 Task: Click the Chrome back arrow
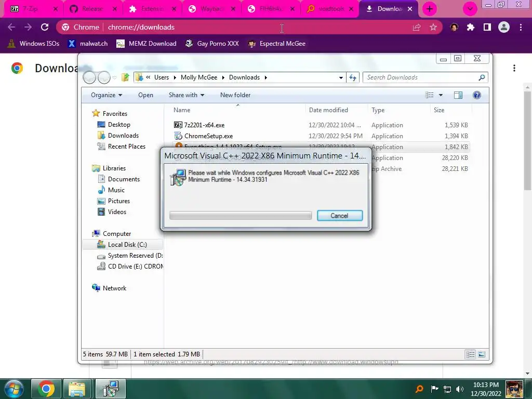[11, 27]
